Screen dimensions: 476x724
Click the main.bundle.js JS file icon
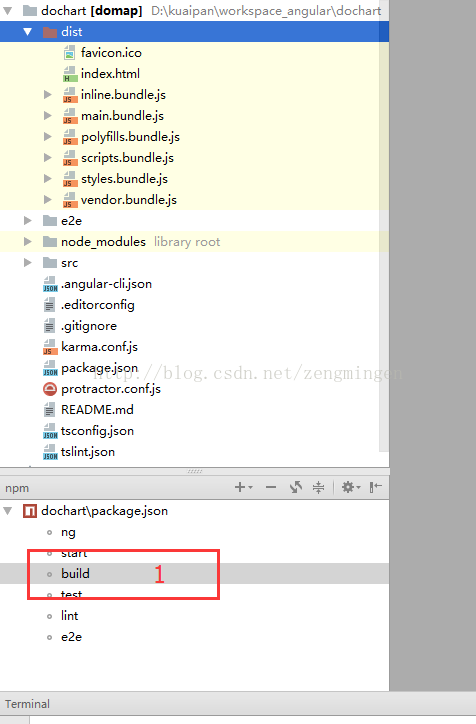click(69, 116)
